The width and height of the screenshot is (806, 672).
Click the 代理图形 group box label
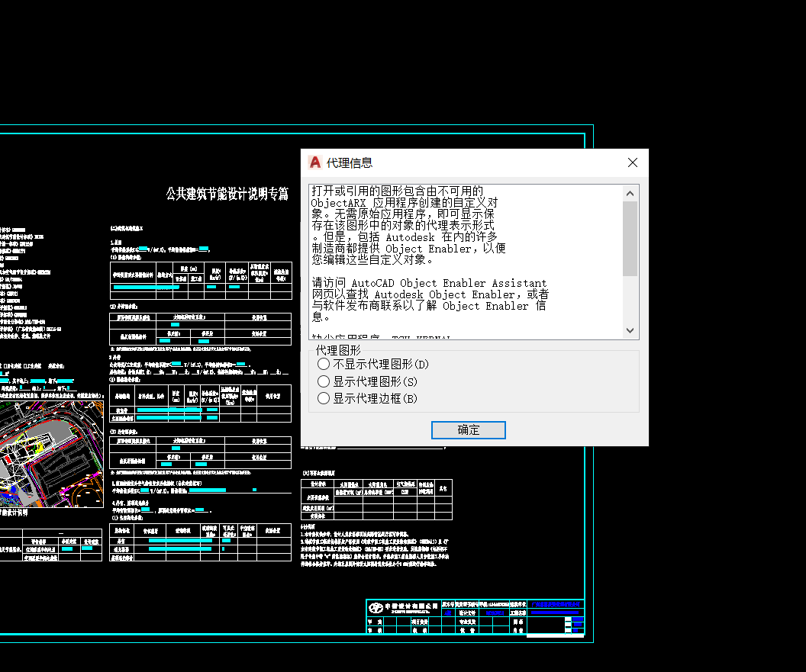338,350
